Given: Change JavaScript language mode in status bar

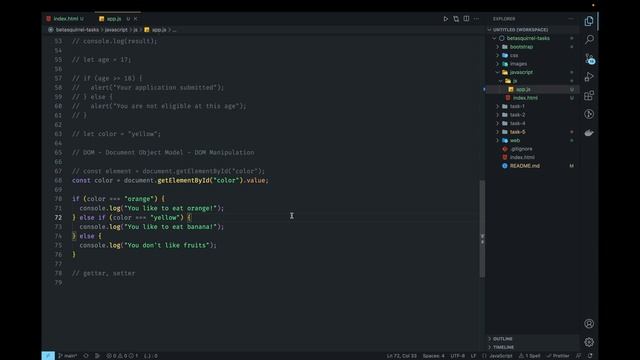Looking at the screenshot, I should 500,356.
